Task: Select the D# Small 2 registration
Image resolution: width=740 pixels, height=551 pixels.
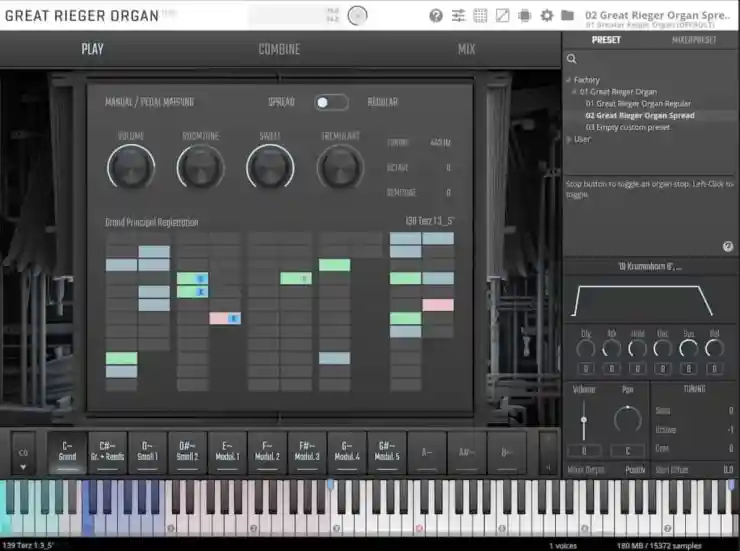Action: 187,452
